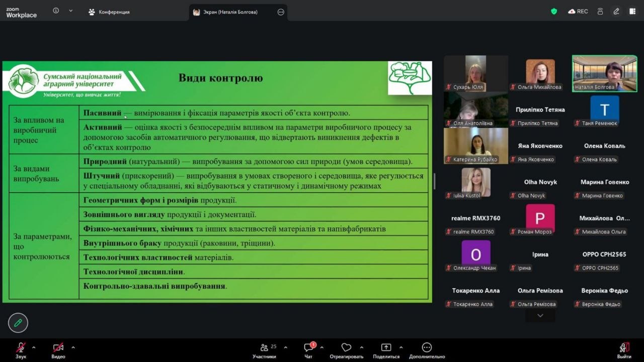Expand video options arrow beside Видео
Image resolution: width=644 pixels, height=362 pixels.
tap(73, 347)
